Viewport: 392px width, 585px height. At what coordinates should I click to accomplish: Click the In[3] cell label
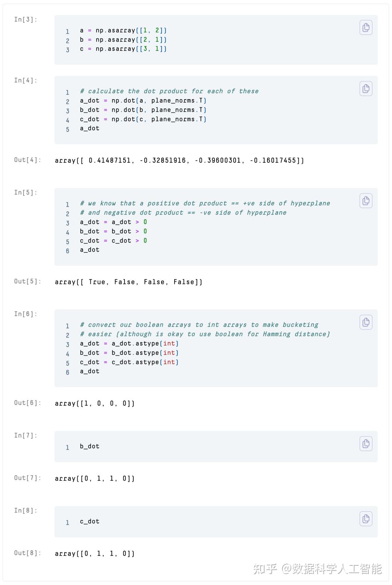click(x=26, y=20)
